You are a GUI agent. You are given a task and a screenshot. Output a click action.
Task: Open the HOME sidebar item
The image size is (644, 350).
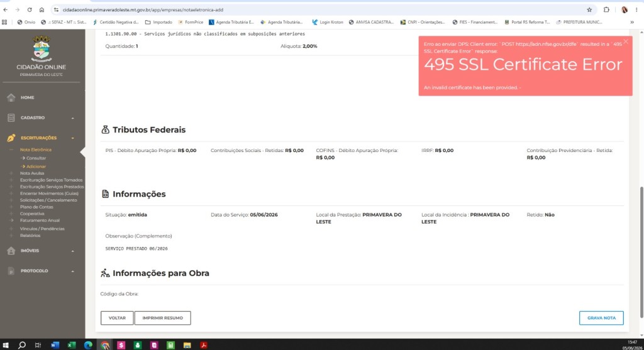(x=27, y=97)
